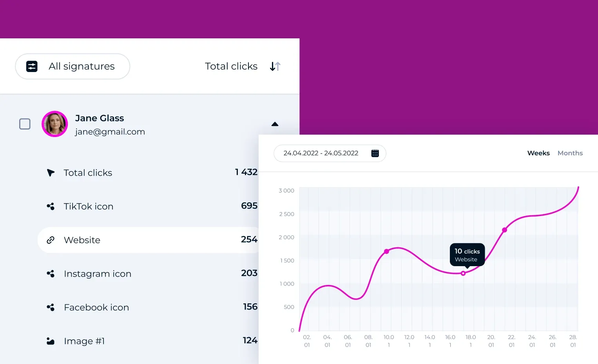
Task: Click the Total clicks count of 1 432
Action: pyautogui.click(x=246, y=172)
